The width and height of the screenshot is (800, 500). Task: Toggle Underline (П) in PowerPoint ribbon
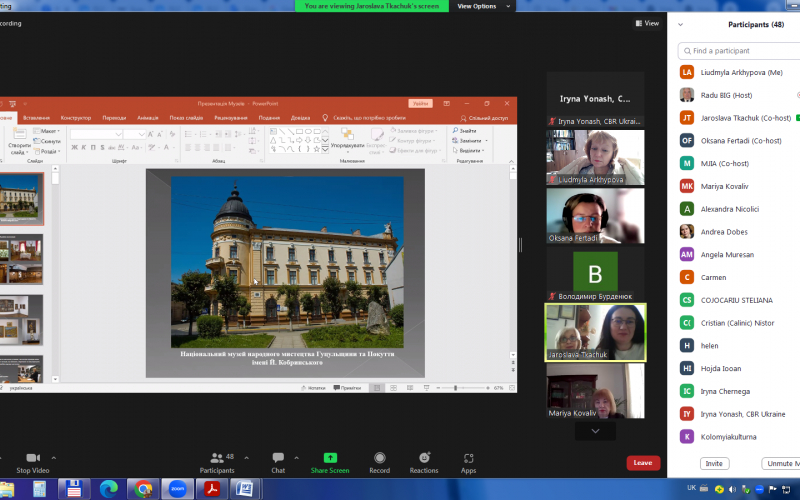[93, 147]
